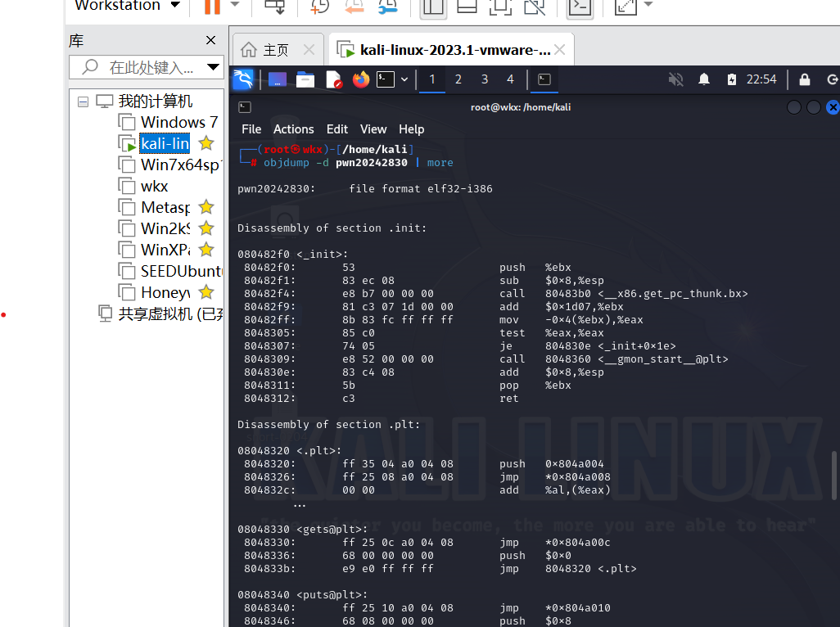The image size is (840, 627).
Task: Switch to workspace 4
Action: 511,79
